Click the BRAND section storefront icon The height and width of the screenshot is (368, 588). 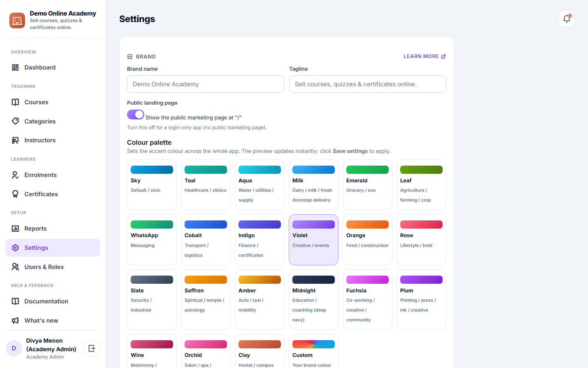click(x=130, y=57)
